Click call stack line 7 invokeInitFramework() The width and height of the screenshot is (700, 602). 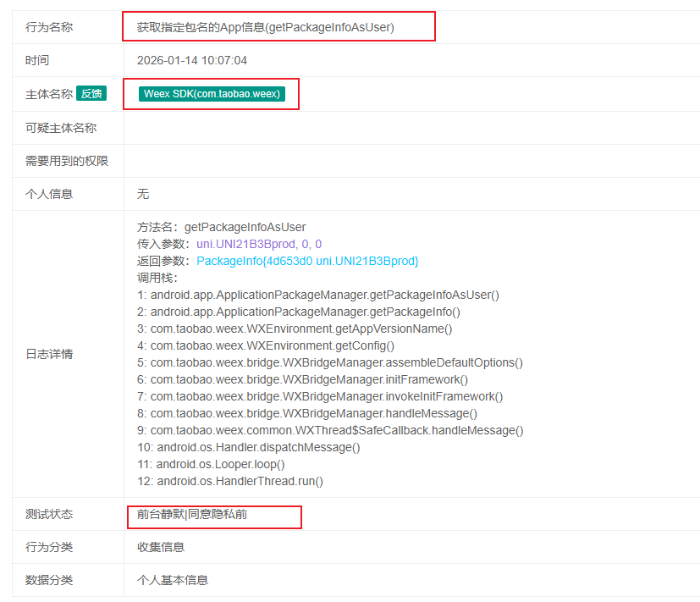pos(320,396)
